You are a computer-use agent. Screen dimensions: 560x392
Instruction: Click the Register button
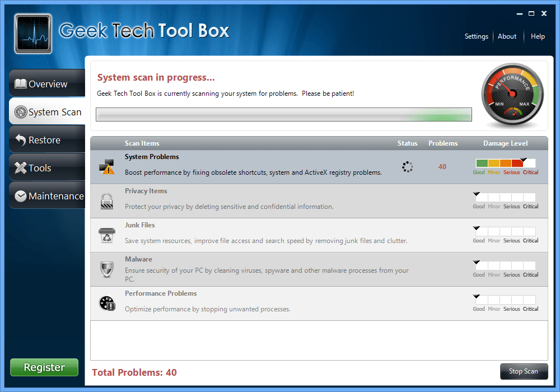coord(44,367)
